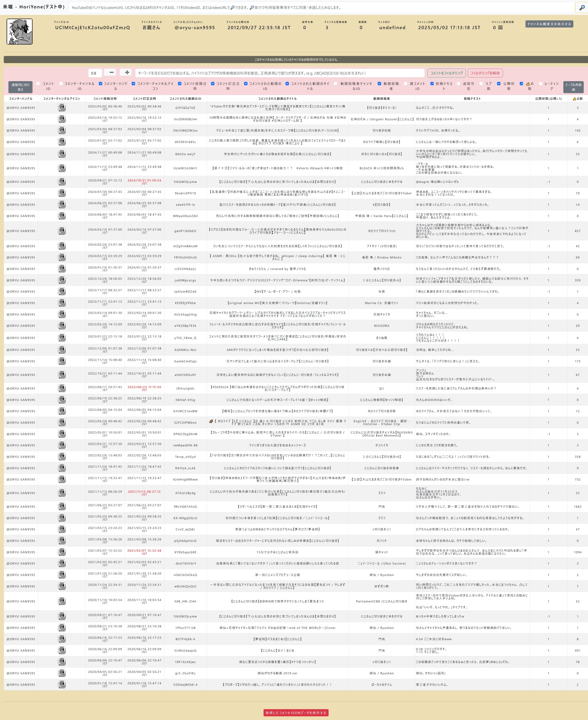Click commenter icon in row dSFDEVr685c
Screen dimensions: 588x720
62,142
